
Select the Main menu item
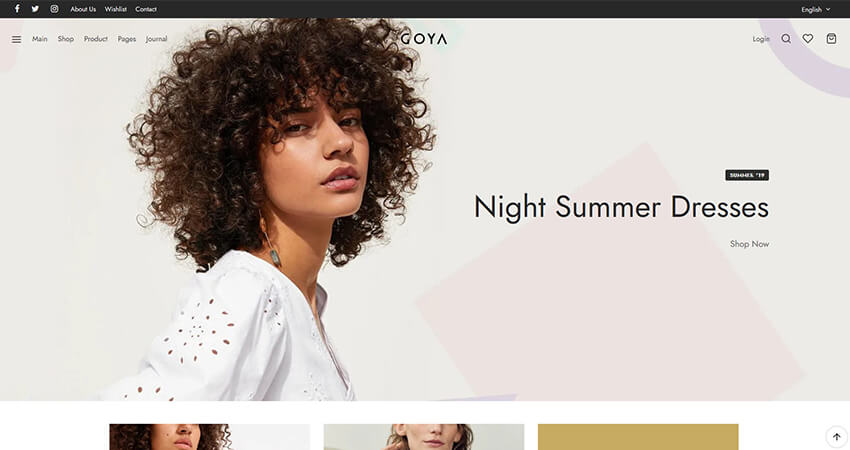pos(40,39)
